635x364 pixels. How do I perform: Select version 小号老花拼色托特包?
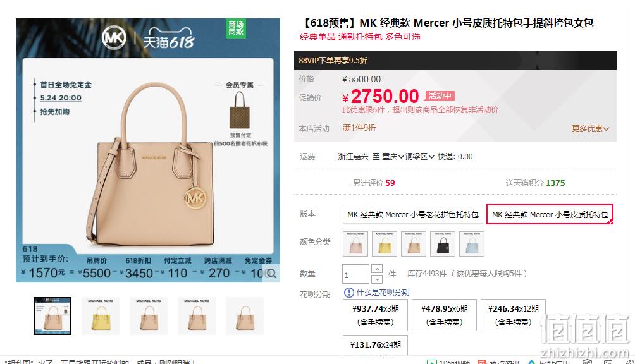pos(412,214)
